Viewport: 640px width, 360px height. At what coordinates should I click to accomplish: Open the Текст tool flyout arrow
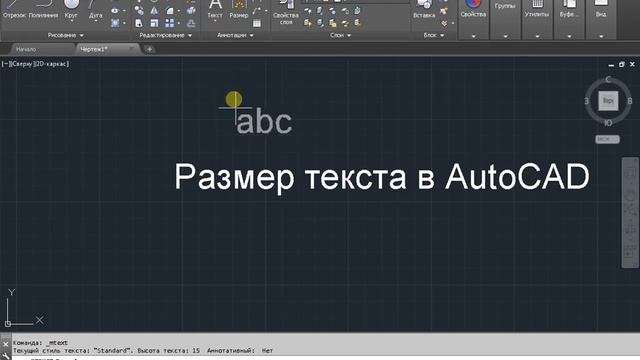pos(215,21)
